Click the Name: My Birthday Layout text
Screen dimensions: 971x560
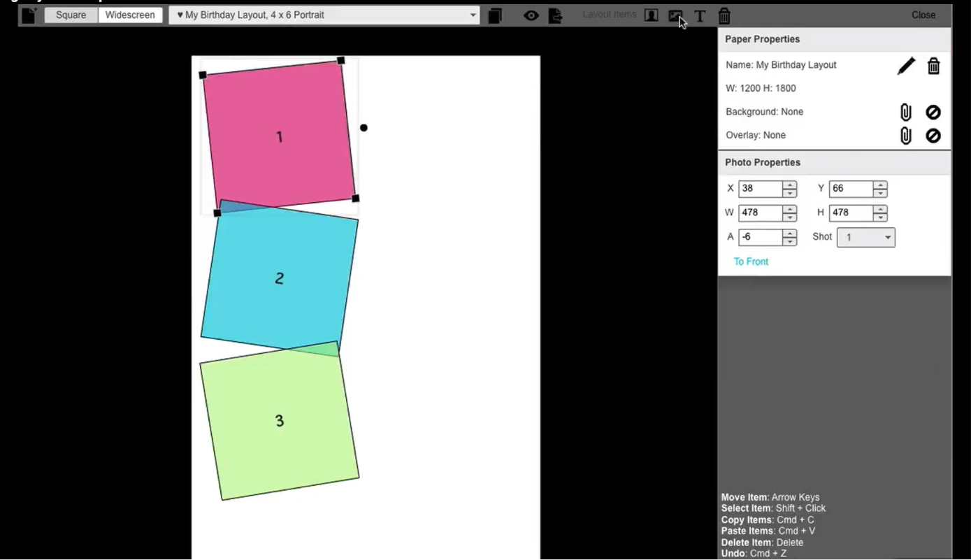pos(781,65)
